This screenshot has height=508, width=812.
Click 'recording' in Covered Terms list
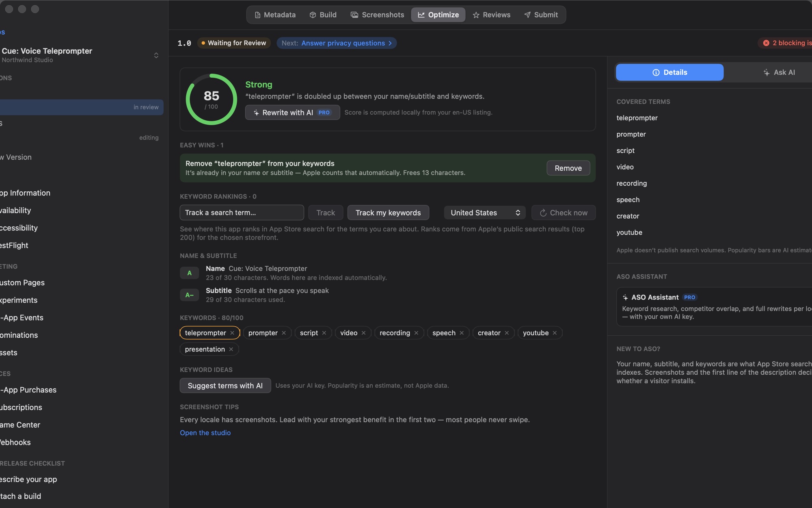[x=631, y=183]
